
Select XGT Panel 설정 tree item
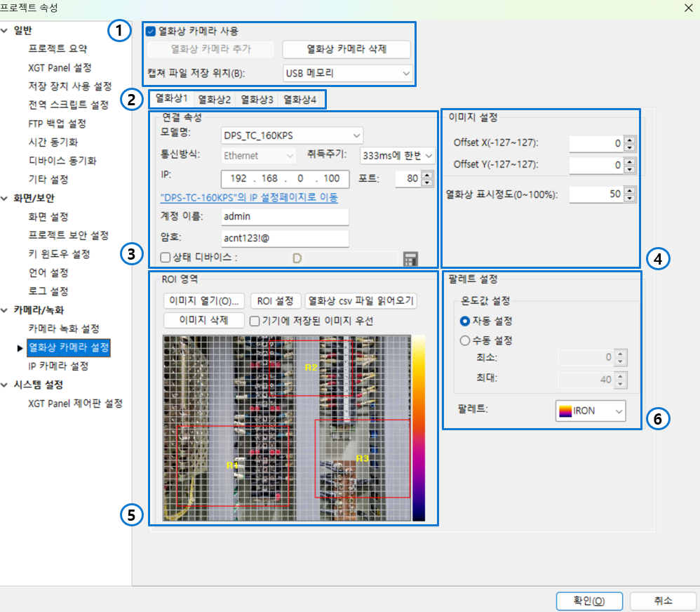(60, 68)
